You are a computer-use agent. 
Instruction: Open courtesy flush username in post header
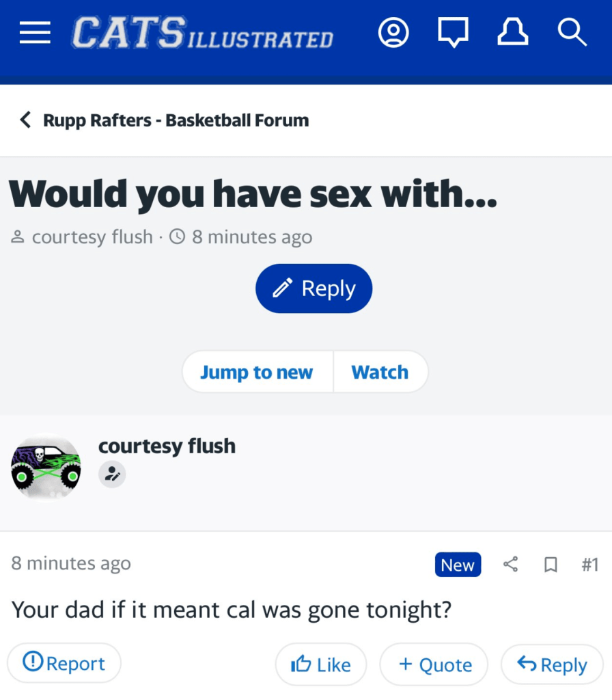pyautogui.click(x=167, y=446)
